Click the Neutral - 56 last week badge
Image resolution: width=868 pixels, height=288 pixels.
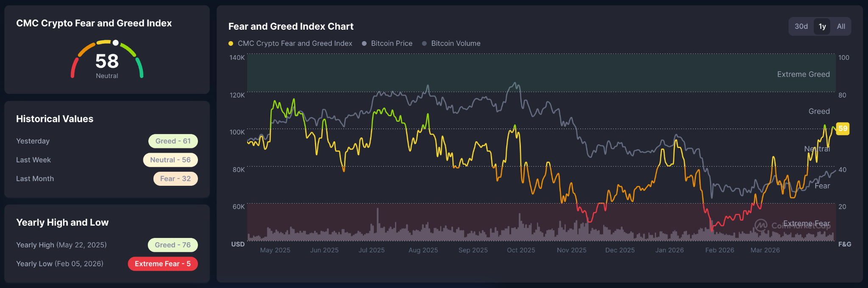(x=170, y=160)
